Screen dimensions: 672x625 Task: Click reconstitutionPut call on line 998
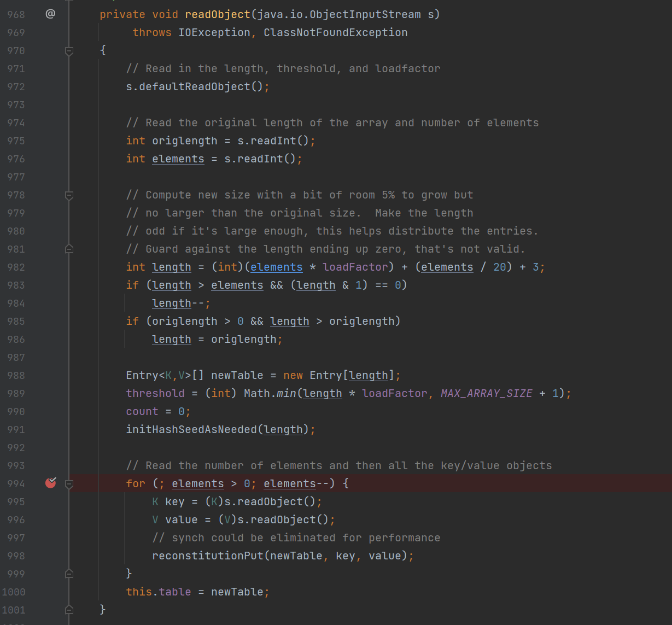tap(208, 556)
